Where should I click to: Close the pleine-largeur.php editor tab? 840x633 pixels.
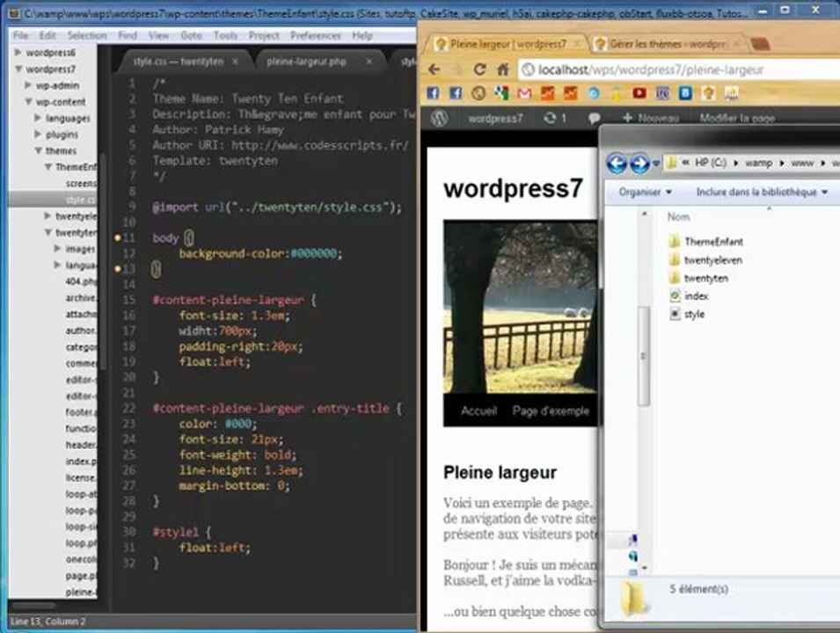(x=369, y=62)
